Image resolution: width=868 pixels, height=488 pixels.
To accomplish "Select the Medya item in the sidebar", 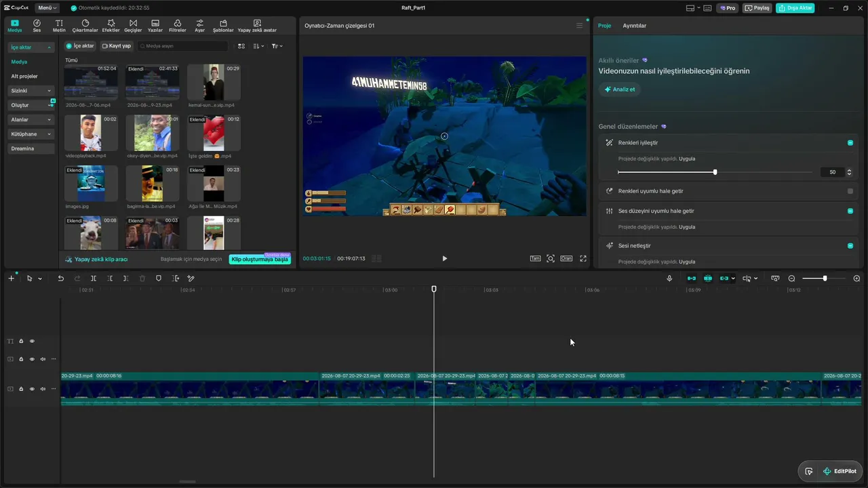I will coord(19,62).
